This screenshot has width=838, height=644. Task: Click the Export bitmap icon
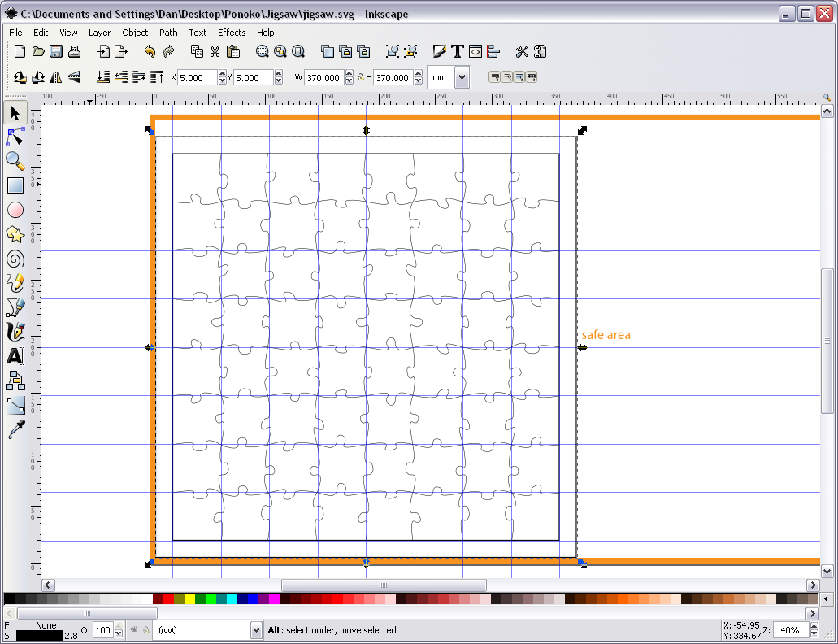(121, 51)
